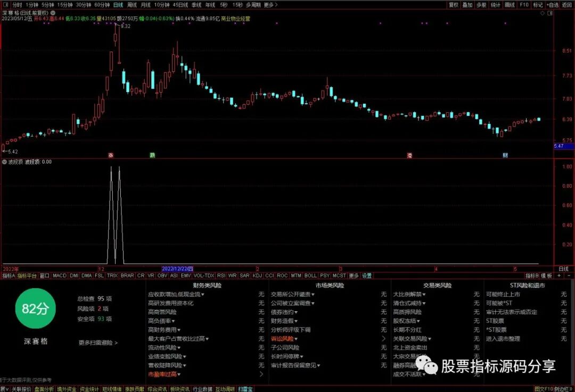Add stock with +自选
This screenshot has width=575, height=392.
pyautogui.click(x=552, y=5)
